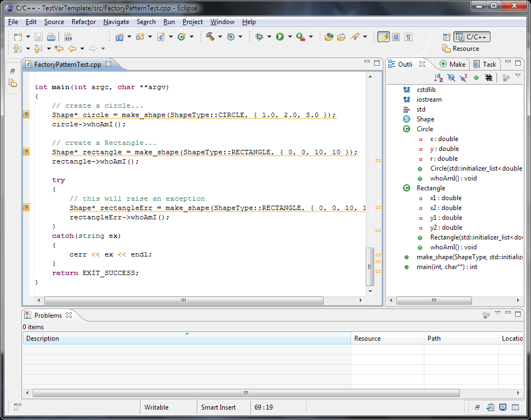Open the Refactor menu
Image resolution: width=531 pixels, height=420 pixels.
point(84,22)
